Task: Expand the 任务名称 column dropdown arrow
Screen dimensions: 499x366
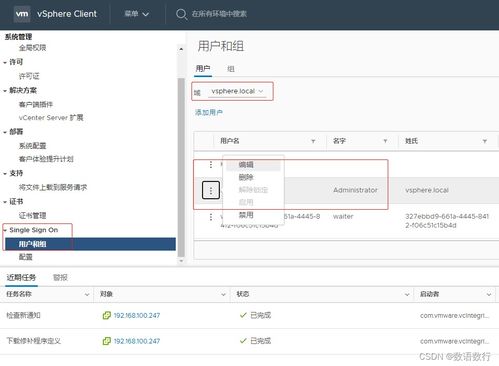Action: [x=87, y=295]
